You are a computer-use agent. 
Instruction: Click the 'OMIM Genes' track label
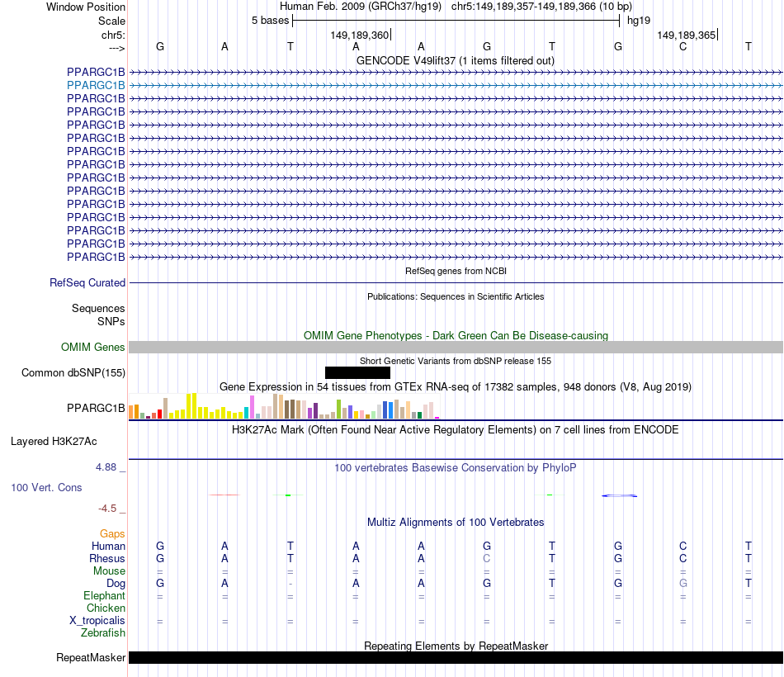pyautogui.click(x=93, y=347)
